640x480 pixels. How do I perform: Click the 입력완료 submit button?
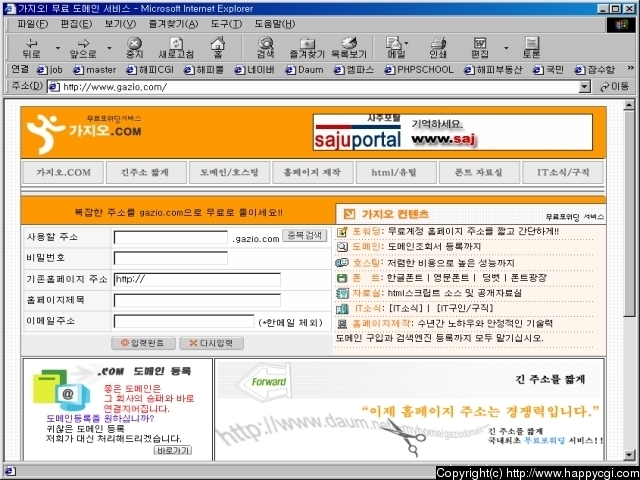click(x=143, y=343)
